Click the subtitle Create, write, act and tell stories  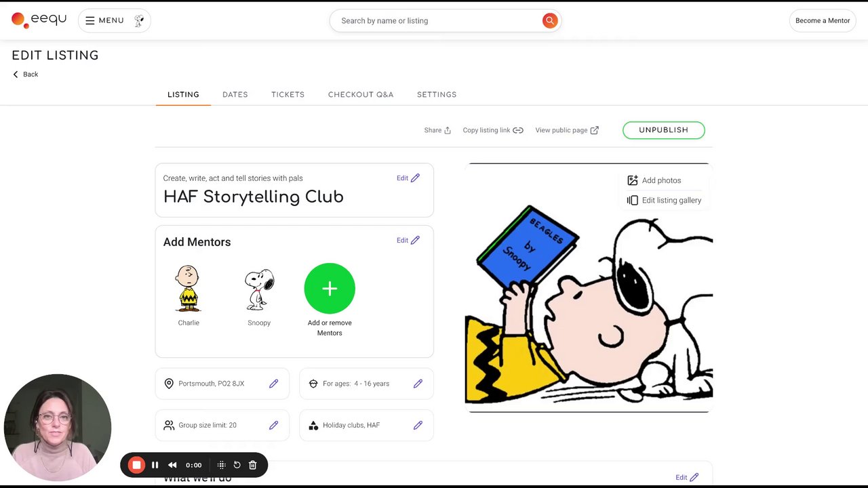(x=233, y=178)
